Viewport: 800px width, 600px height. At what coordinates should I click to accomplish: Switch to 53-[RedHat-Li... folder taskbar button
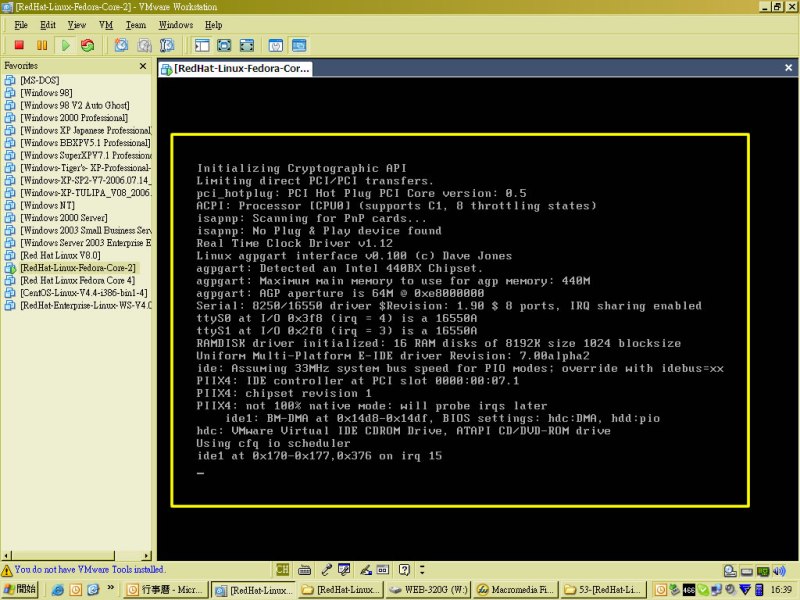tap(603, 590)
